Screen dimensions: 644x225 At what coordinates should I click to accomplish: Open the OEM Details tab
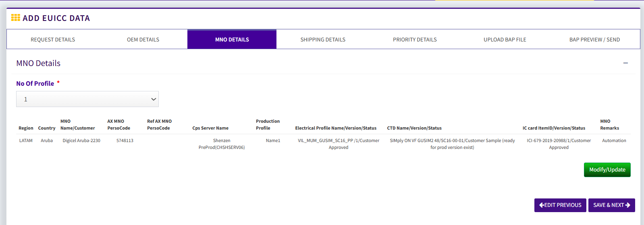[143, 39]
